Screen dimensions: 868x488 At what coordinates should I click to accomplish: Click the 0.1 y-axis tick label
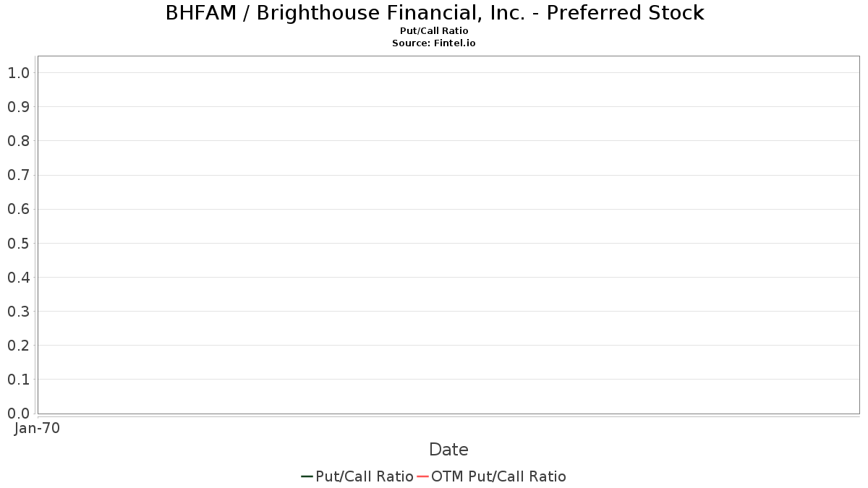[18, 380]
